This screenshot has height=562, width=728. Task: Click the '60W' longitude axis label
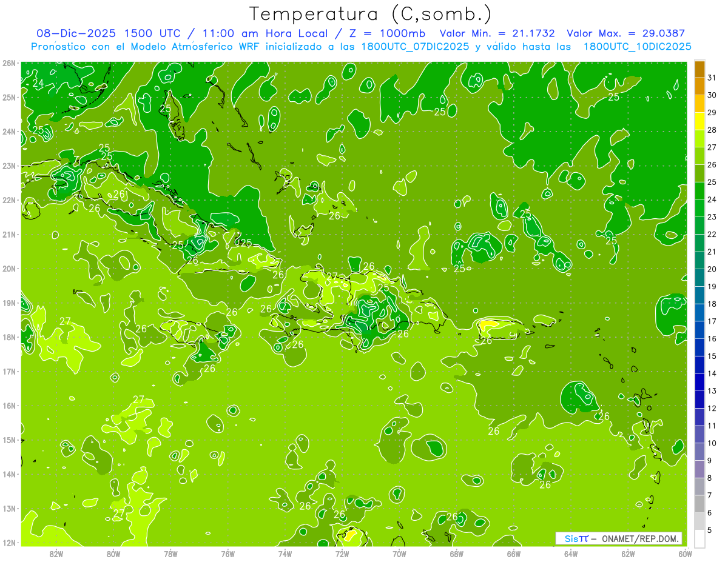point(685,554)
